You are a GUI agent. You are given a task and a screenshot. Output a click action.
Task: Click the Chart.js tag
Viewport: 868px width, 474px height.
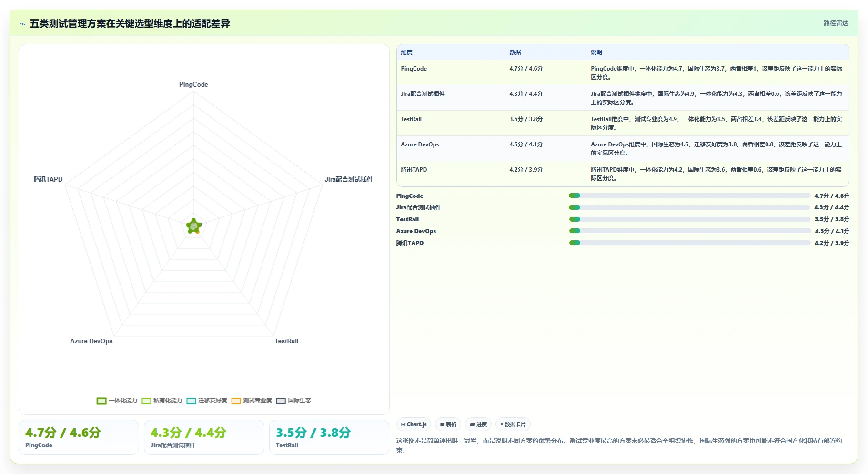(x=414, y=424)
